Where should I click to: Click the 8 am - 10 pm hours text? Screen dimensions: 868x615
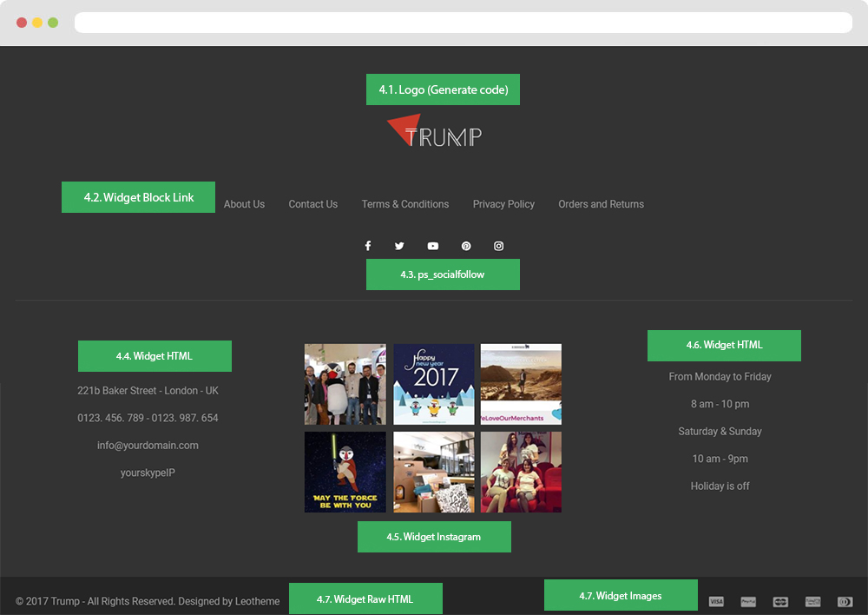point(720,404)
